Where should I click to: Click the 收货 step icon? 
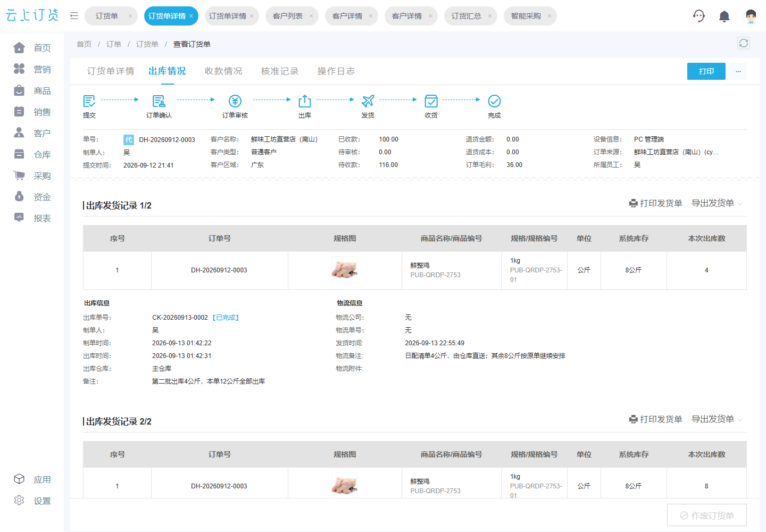pos(431,101)
